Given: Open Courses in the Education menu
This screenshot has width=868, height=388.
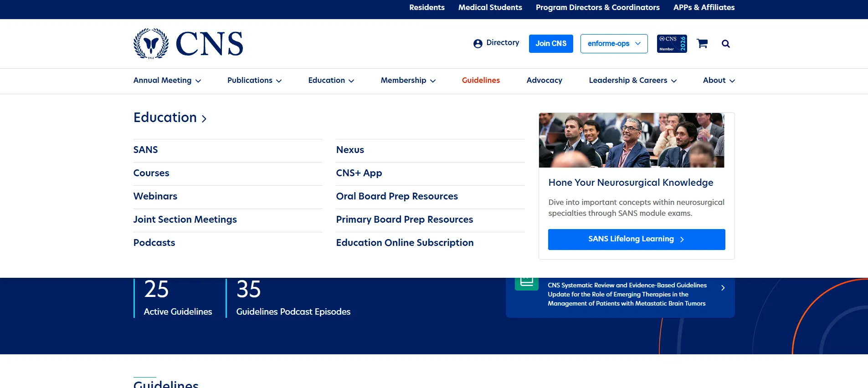Looking at the screenshot, I should [x=151, y=173].
